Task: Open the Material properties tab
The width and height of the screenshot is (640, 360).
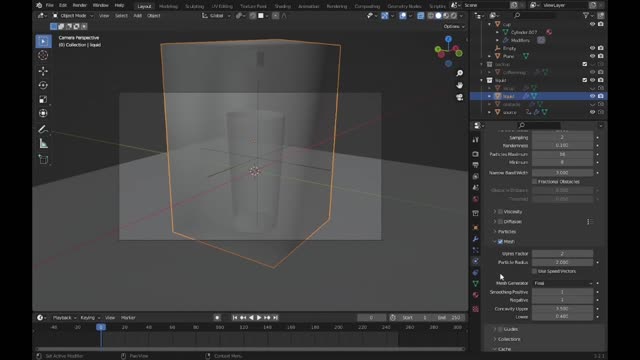Action: [x=476, y=295]
